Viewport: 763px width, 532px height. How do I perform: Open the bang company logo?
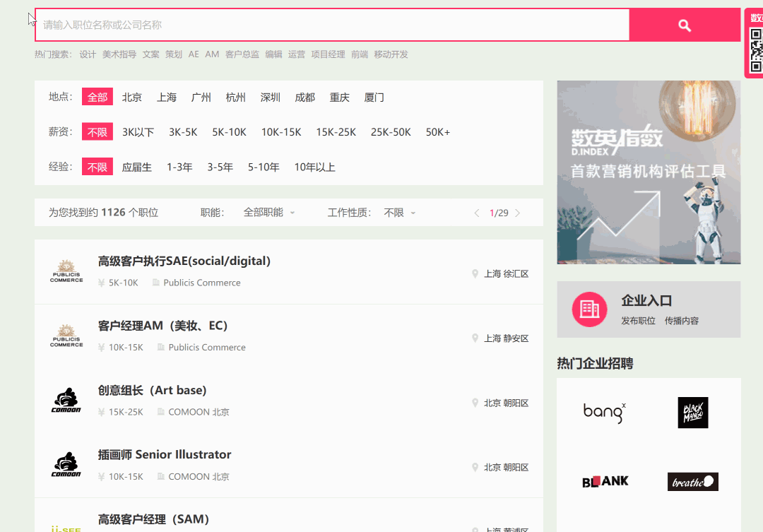tap(604, 413)
